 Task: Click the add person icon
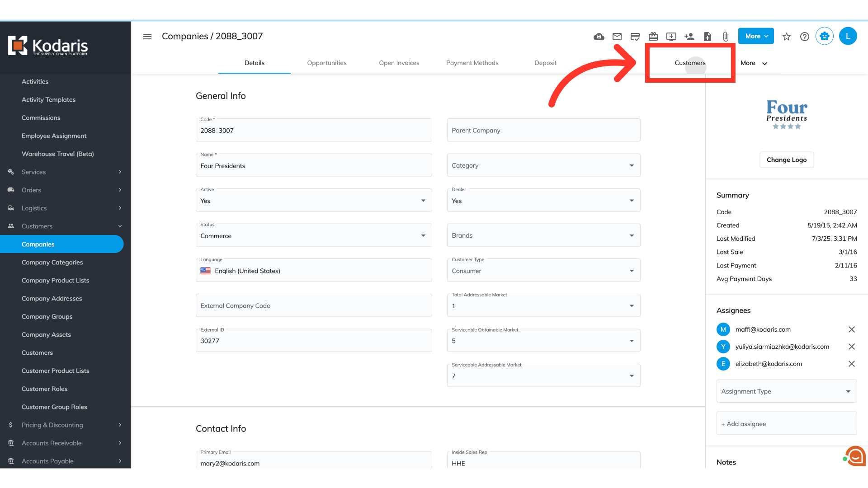click(689, 37)
